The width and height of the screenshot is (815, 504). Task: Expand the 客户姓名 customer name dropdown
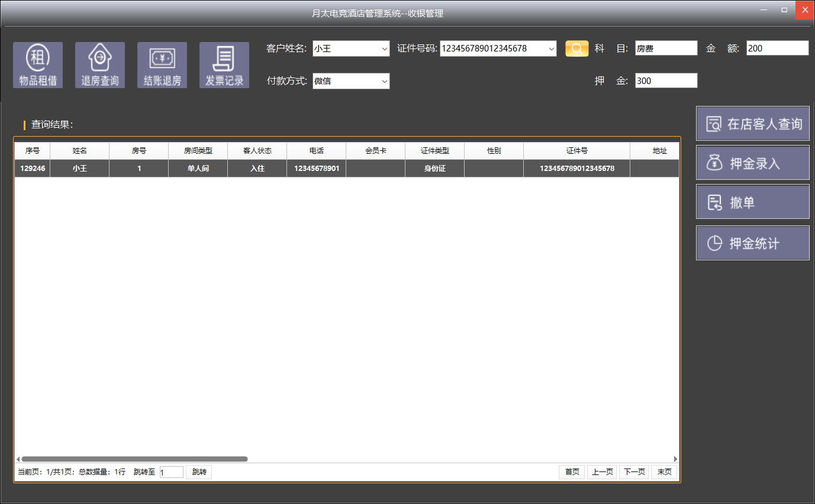(384, 49)
